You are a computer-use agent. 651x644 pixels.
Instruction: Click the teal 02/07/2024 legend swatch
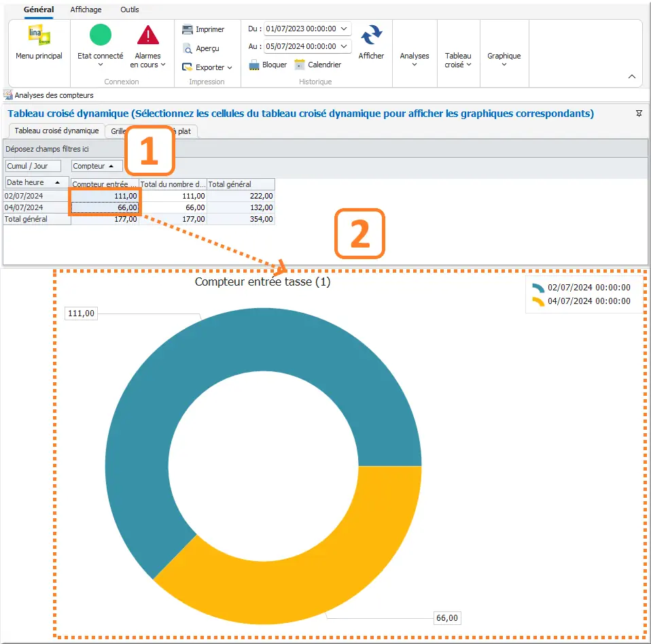pyautogui.click(x=538, y=288)
